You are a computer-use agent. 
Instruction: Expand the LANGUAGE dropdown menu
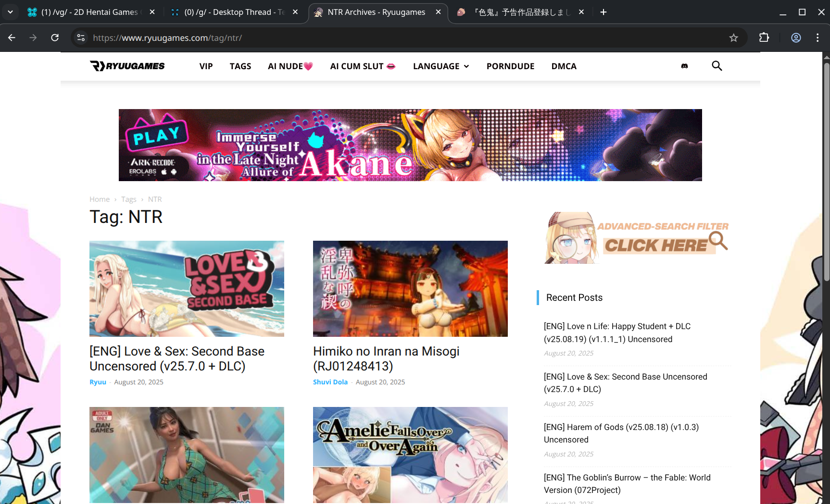(x=441, y=66)
